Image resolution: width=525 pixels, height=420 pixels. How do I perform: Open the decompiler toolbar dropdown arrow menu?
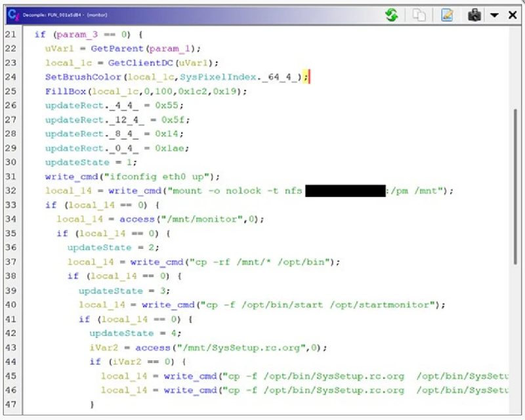(x=494, y=14)
